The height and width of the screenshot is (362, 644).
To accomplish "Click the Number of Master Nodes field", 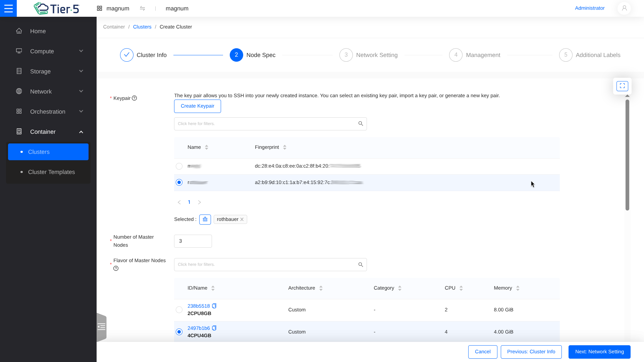I will 193,241.
